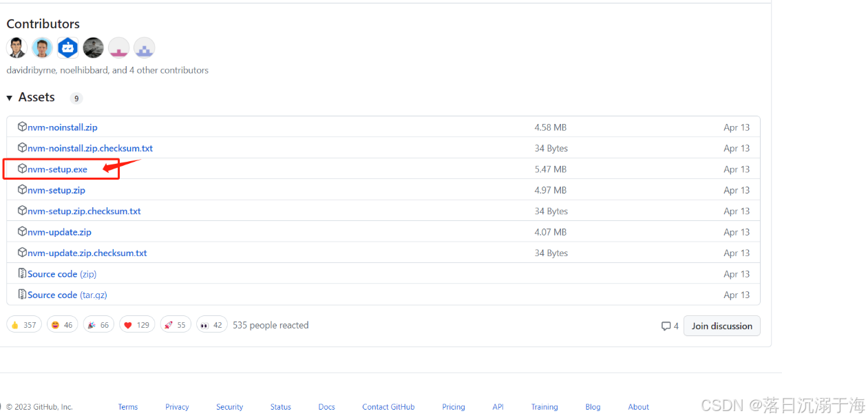Download nvm-setup.zip
Screen dimensions: 868x420
[56, 190]
